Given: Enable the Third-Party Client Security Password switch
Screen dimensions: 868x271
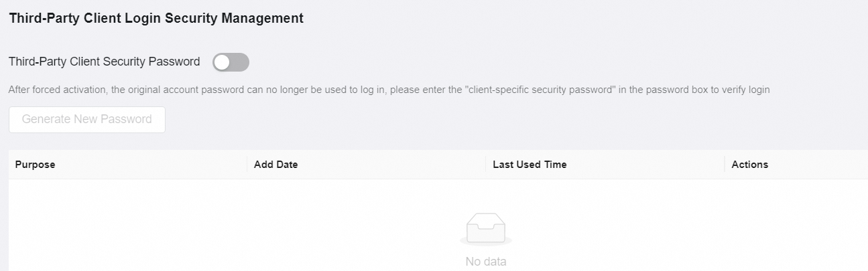Looking at the screenshot, I should 231,62.
